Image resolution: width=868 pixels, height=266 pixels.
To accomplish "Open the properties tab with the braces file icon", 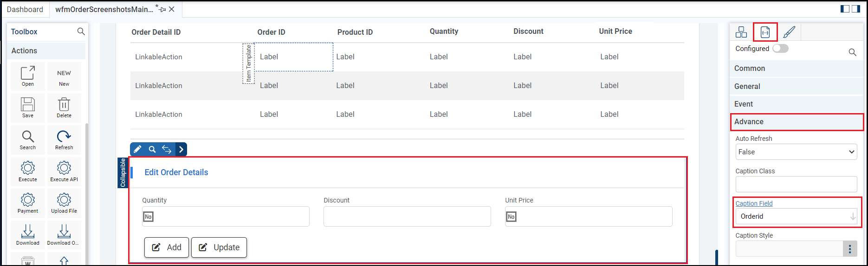I will pyautogui.click(x=765, y=32).
